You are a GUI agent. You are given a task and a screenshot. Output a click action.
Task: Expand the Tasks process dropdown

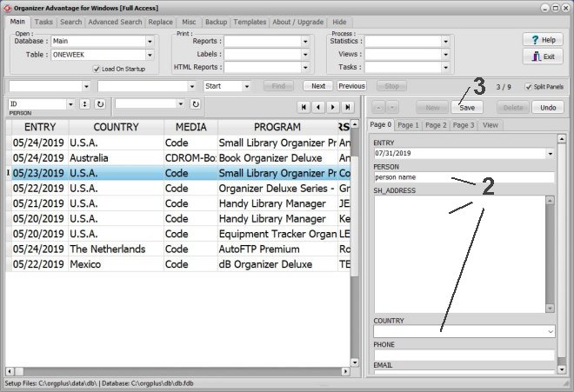pyautogui.click(x=445, y=67)
